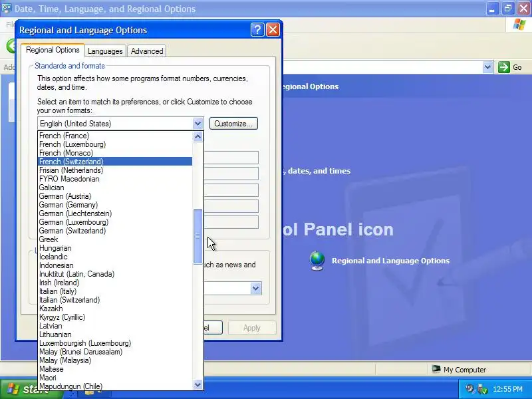This screenshot has height=399, width=532.
Task: Select the Regional Options tab
Action: tap(53, 51)
